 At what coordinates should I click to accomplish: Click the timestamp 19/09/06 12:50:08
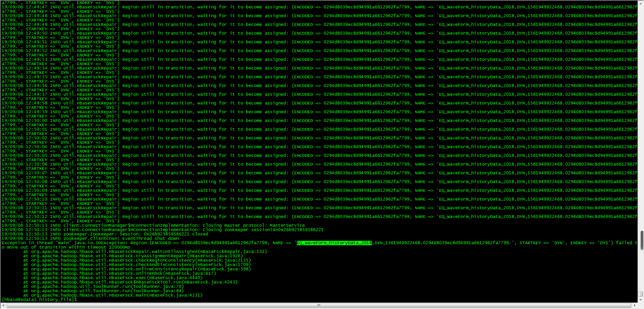coord(24,182)
